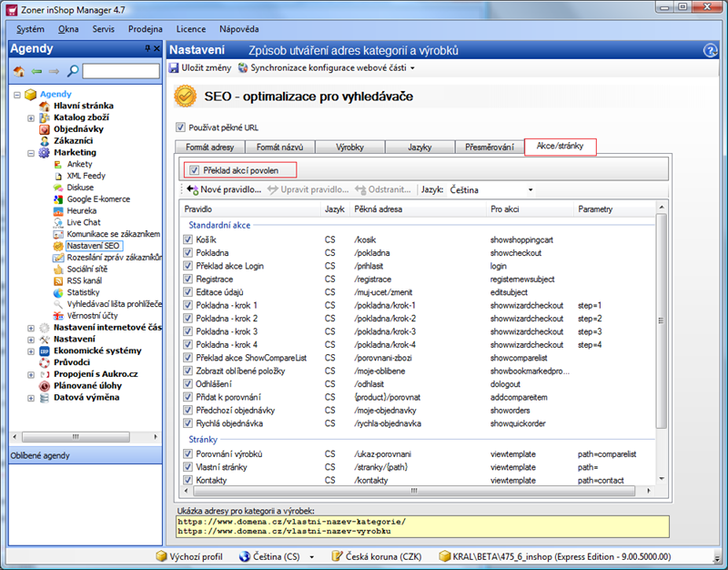
Task: Click the home icon in Agendy toolbar
Action: click(x=19, y=71)
